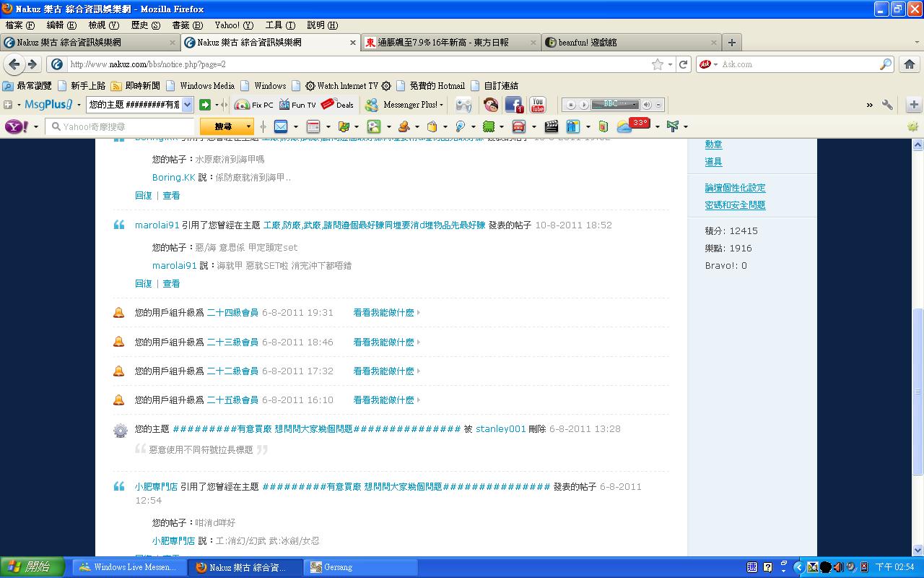Click the Yahoo search input field

point(123,126)
